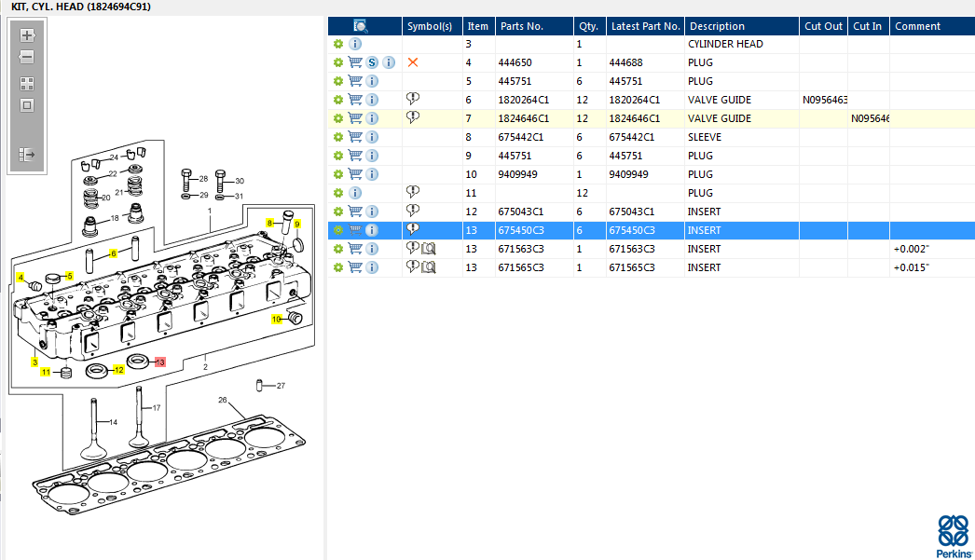Click the search icon in table header

(x=360, y=26)
